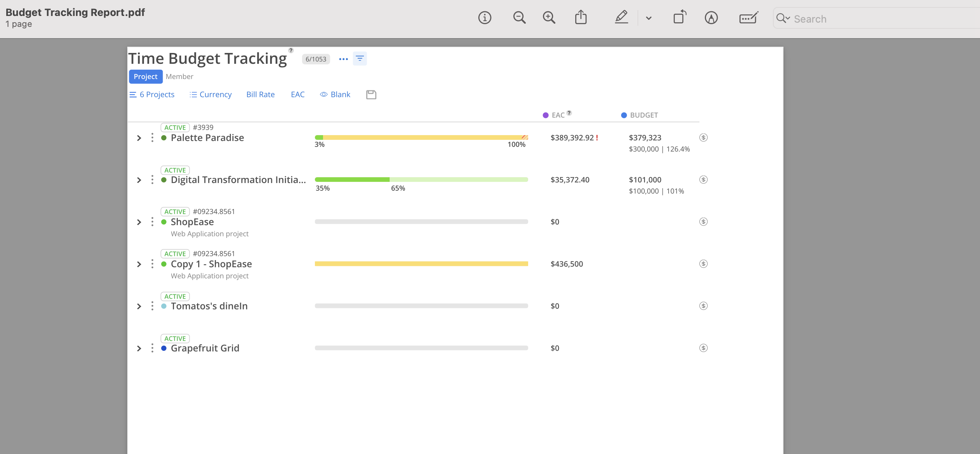
Task: Expand the Copy 1 - ShopEase row
Action: (139, 264)
